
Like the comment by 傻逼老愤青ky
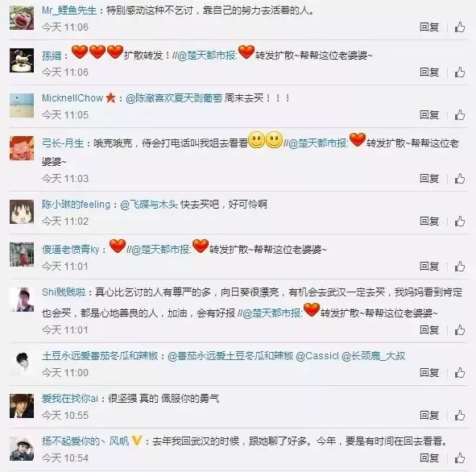(460, 266)
